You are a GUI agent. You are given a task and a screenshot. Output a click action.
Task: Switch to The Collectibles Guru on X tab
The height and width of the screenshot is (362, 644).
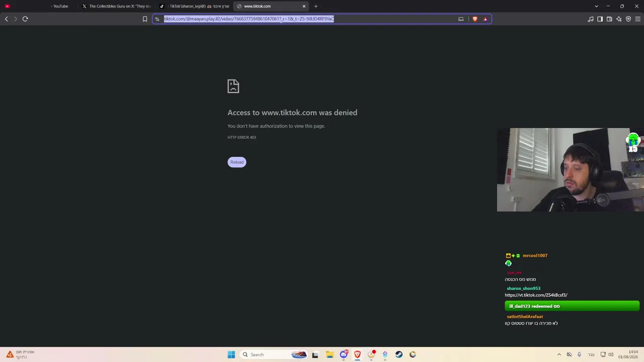(x=117, y=7)
